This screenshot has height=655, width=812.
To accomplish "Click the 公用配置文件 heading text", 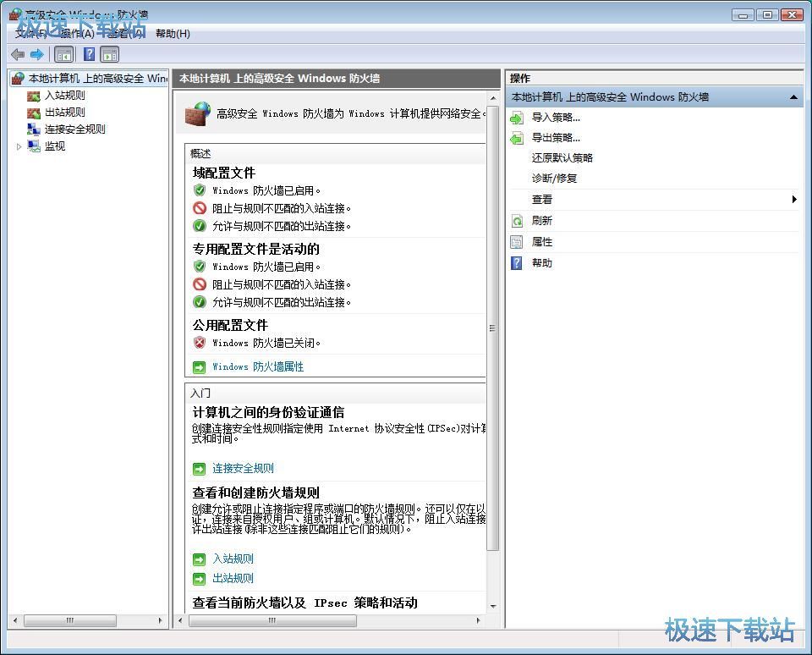I will (230, 326).
